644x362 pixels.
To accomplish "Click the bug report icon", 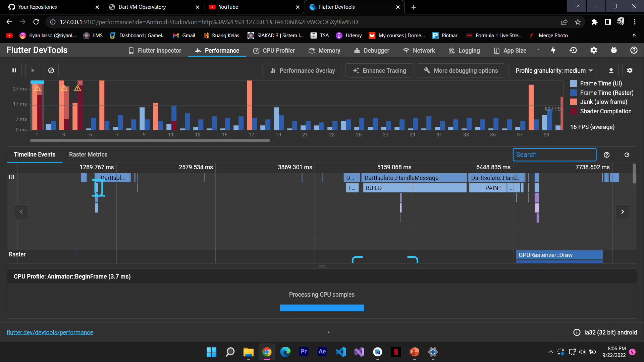I will pyautogui.click(x=613, y=50).
